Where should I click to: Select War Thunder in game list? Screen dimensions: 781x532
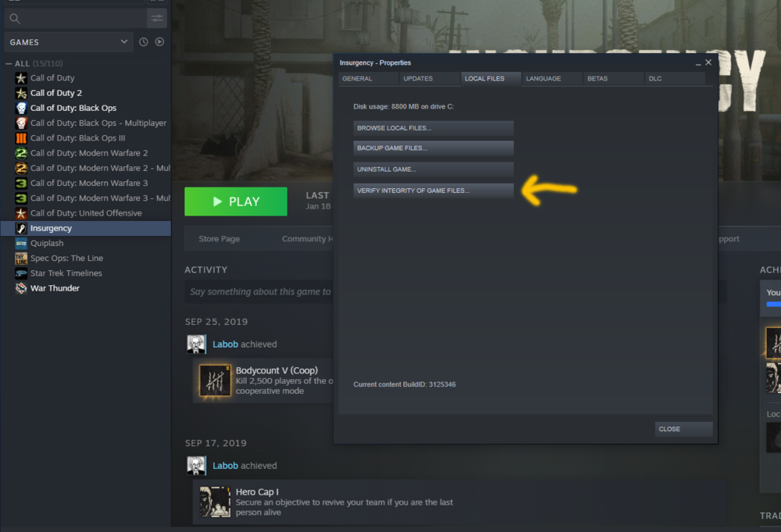tap(55, 288)
